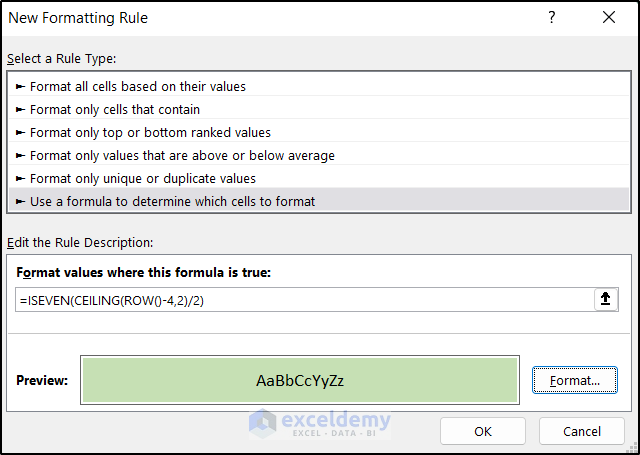
Task: Select "Format only top or bottom ranked values"
Action: click(x=150, y=132)
